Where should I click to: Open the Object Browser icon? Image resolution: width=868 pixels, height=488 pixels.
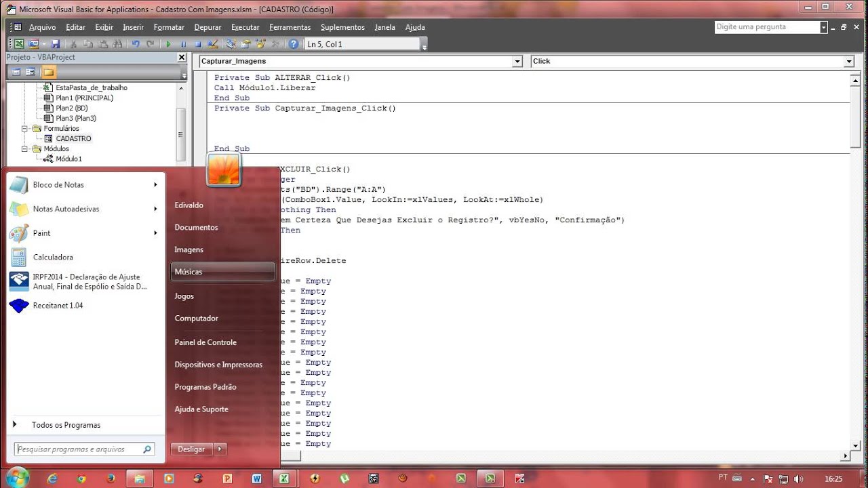(260, 44)
